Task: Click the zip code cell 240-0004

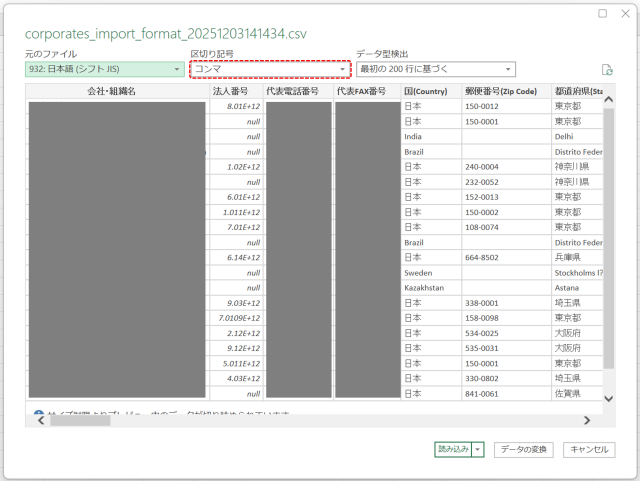Action: click(x=506, y=167)
